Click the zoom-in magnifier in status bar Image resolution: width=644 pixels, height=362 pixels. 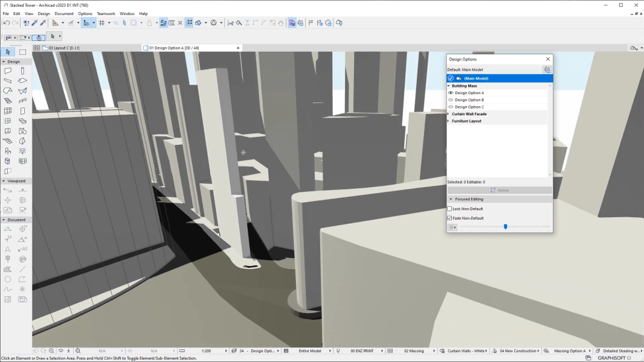[51, 351]
